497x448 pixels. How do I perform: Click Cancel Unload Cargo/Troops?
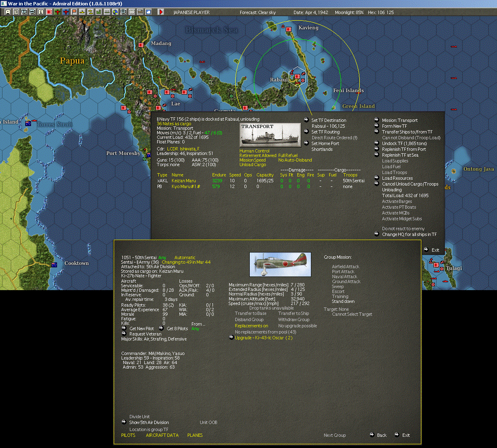(410, 184)
